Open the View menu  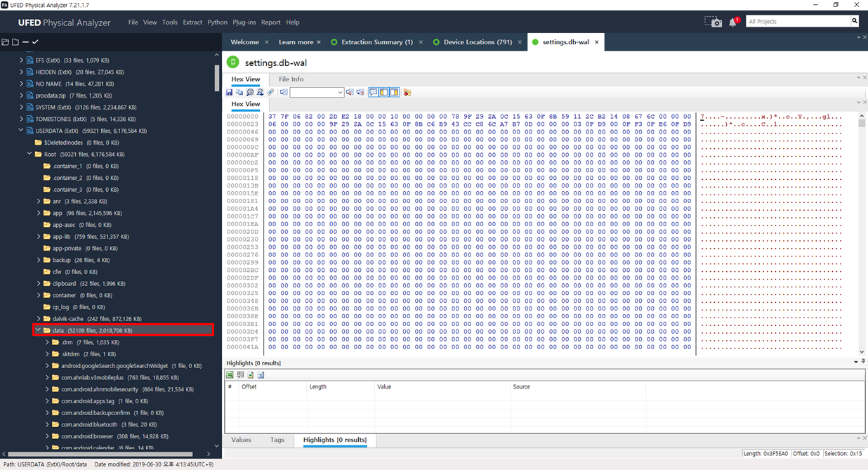tap(150, 22)
